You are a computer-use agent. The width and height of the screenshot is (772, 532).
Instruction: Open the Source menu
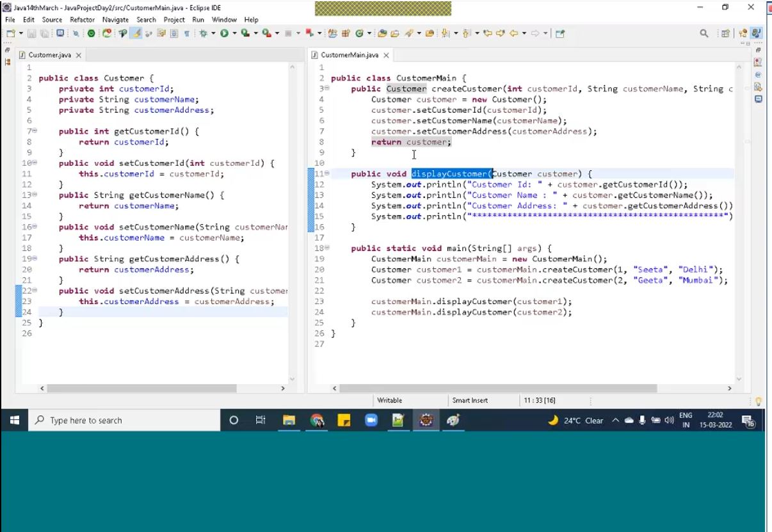52,20
